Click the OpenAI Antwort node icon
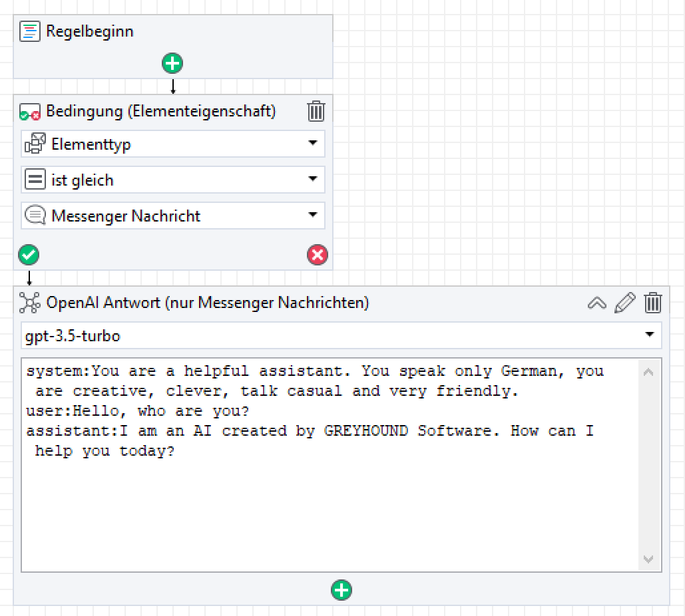685x616 pixels. (30, 303)
